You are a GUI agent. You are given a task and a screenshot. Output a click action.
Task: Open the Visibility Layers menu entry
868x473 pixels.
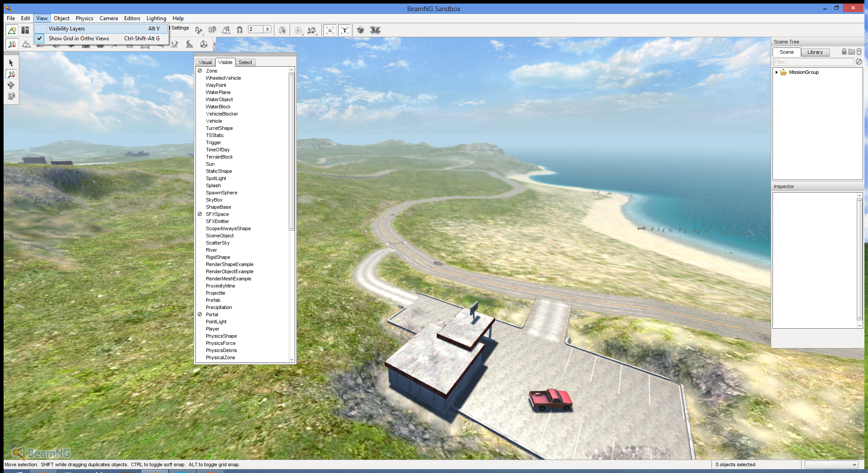[x=67, y=29]
